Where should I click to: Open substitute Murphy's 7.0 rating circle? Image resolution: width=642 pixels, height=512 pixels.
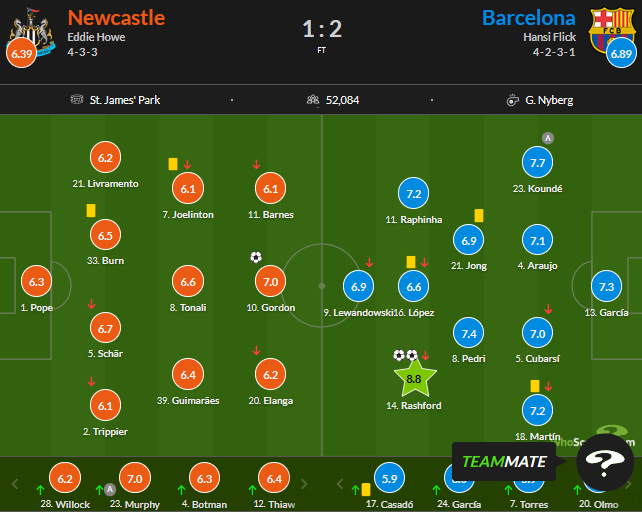coord(134,480)
